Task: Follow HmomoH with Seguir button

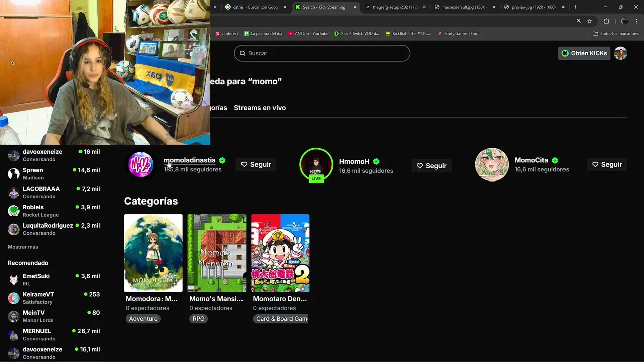Action: [431, 166]
